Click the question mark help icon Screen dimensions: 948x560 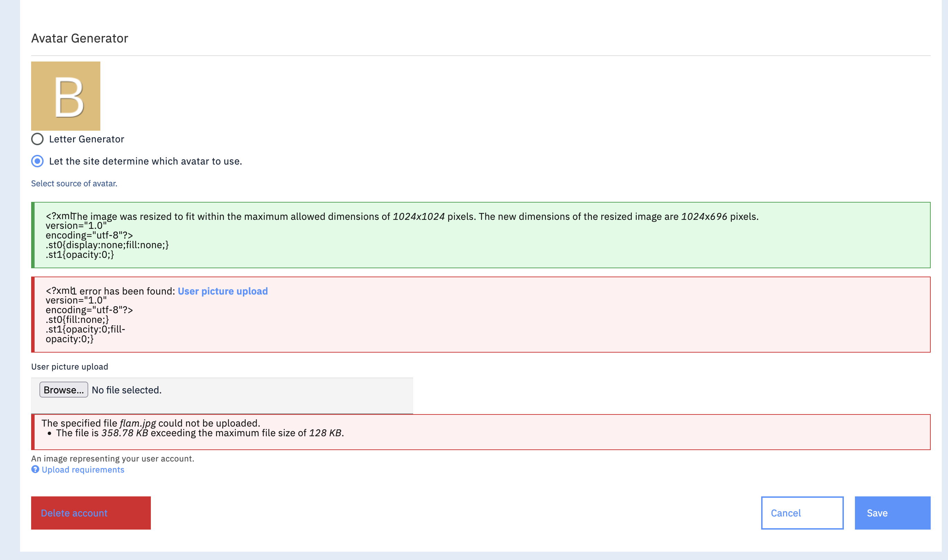click(35, 469)
